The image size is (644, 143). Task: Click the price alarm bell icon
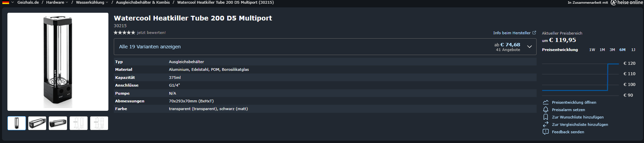(x=546, y=110)
